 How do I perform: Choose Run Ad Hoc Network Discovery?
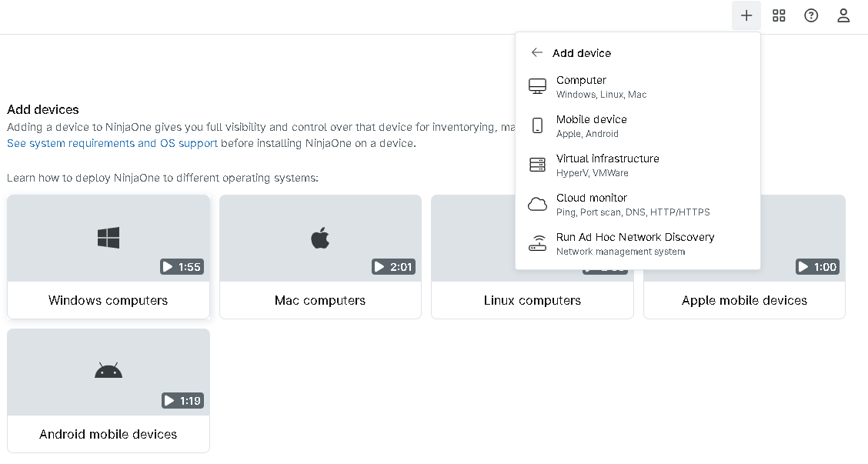(635, 238)
